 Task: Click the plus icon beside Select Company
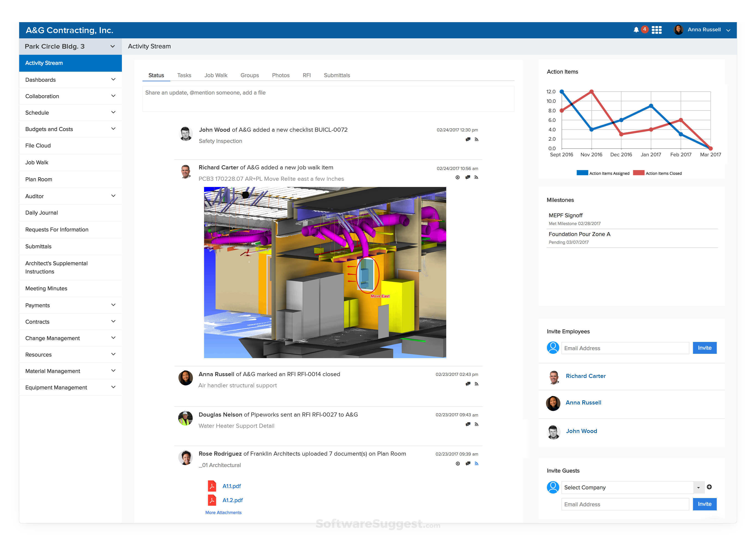click(x=709, y=487)
